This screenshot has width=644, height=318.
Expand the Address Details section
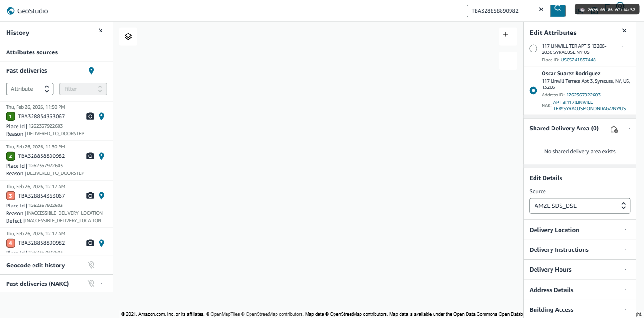click(x=580, y=290)
